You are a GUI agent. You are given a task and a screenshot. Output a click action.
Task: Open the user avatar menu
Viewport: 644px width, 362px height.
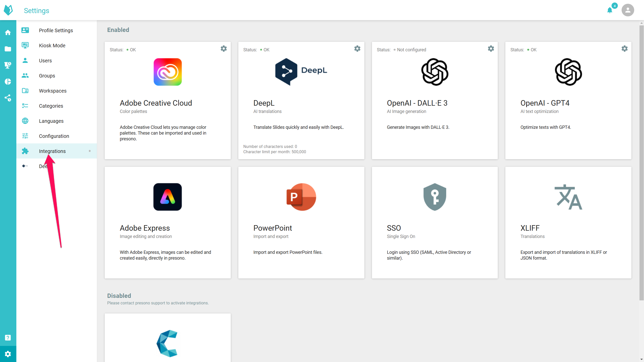[628, 10]
